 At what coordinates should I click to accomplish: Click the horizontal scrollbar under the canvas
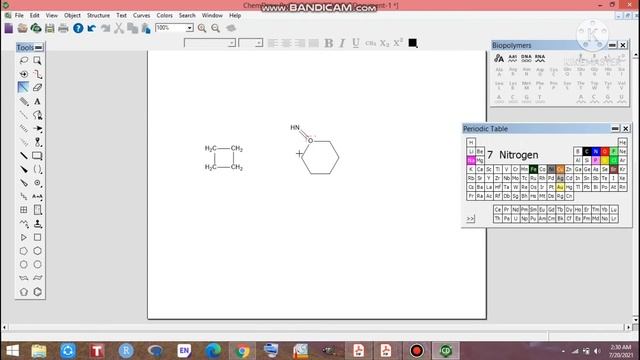(x=316, y=327)
